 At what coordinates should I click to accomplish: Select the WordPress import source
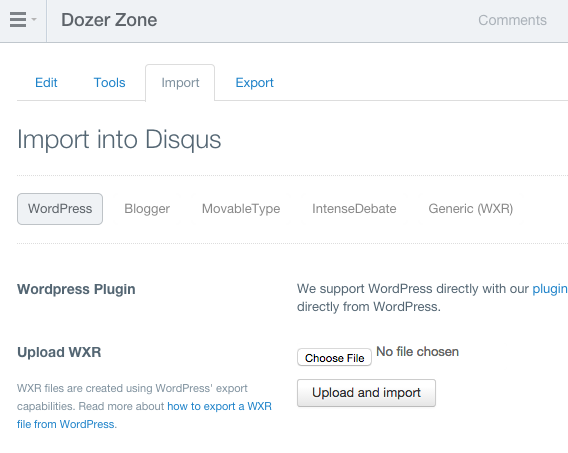coord(60,209)
